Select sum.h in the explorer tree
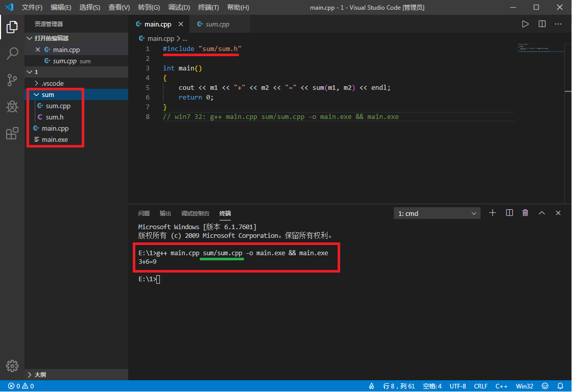This screenshot has height=392, width=572. [x=55, y=117]
